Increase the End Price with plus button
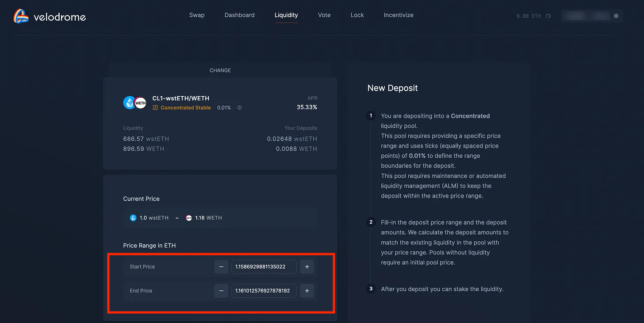The image size is (644, 323). point(307,291)
